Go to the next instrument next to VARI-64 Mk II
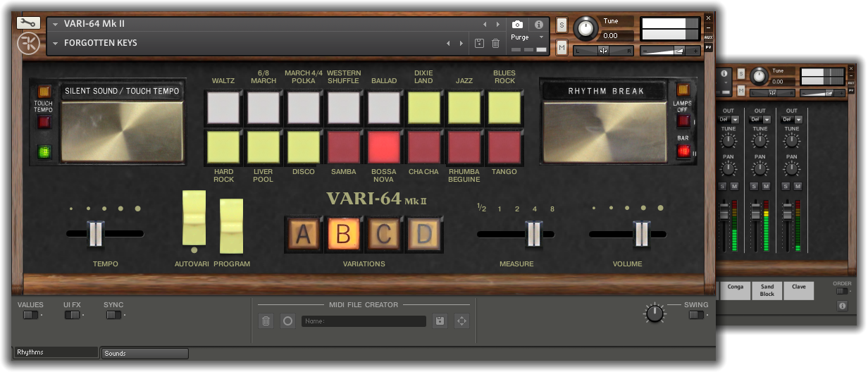868x372 pixels. (498, 24)
